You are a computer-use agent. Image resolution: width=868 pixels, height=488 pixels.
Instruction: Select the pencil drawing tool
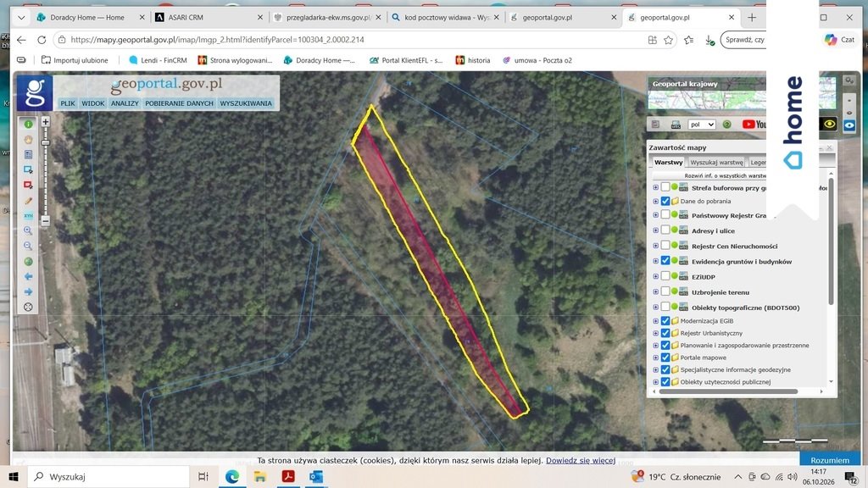(x=28, y=200)
